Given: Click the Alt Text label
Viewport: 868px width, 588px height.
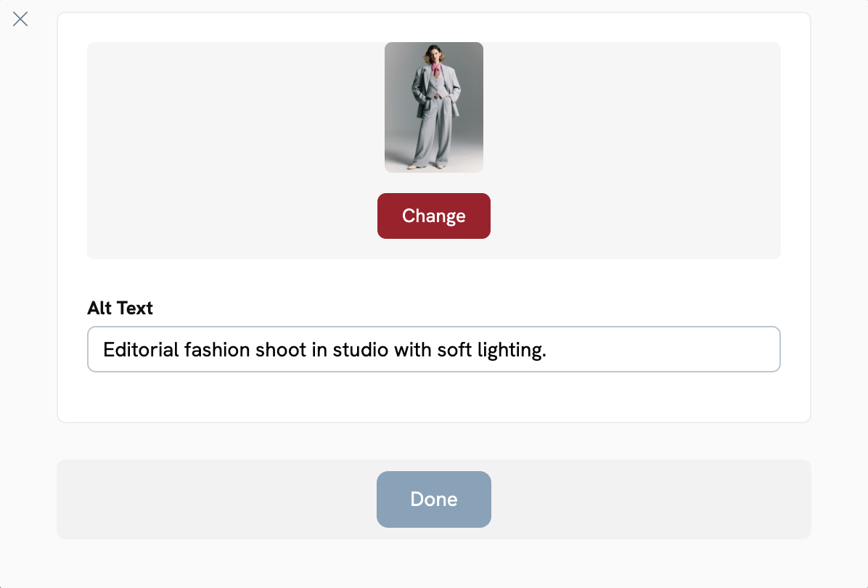Looking at the screenshot, I should (120, 308).
